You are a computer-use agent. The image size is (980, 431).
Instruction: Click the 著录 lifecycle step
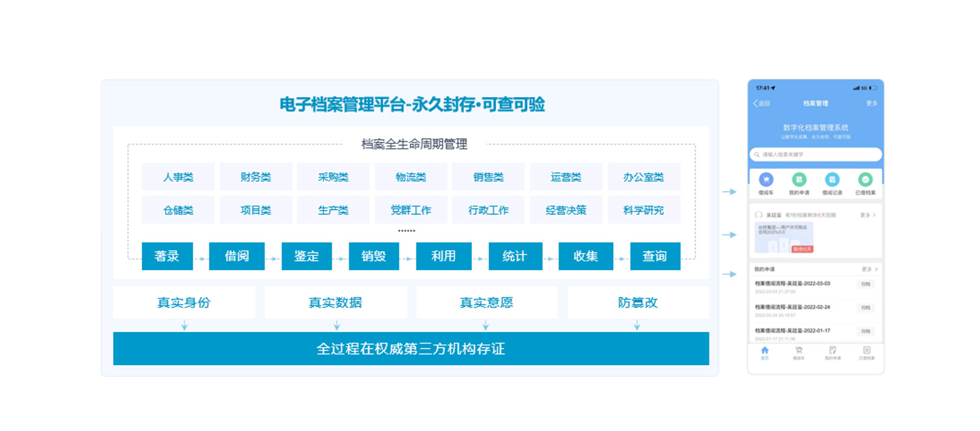(x=167, y=257)
